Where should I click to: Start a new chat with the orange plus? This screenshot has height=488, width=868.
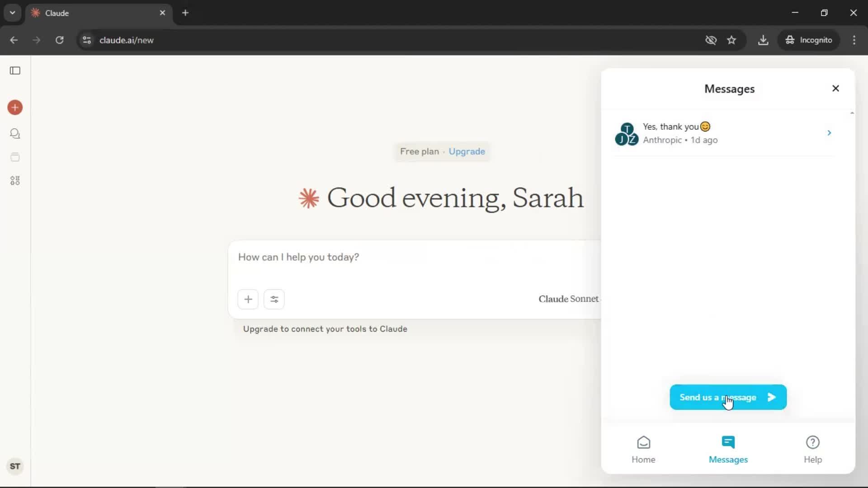(15, 108)
